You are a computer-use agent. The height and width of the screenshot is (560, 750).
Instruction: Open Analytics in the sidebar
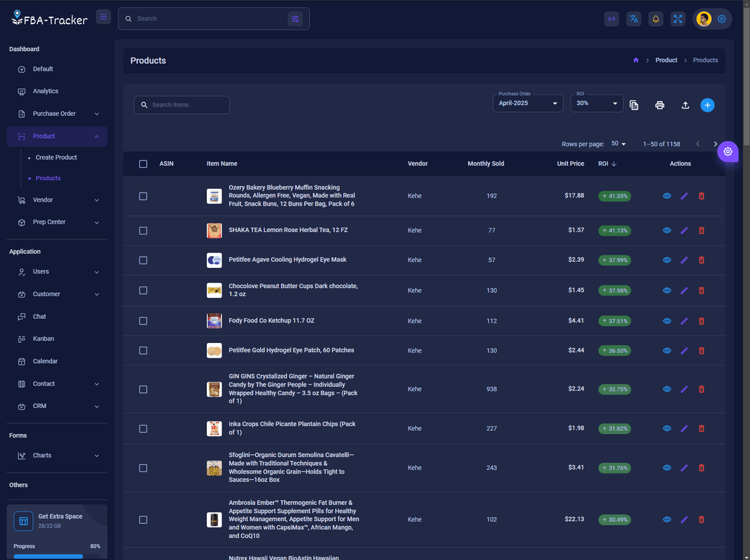coord(57,91)
